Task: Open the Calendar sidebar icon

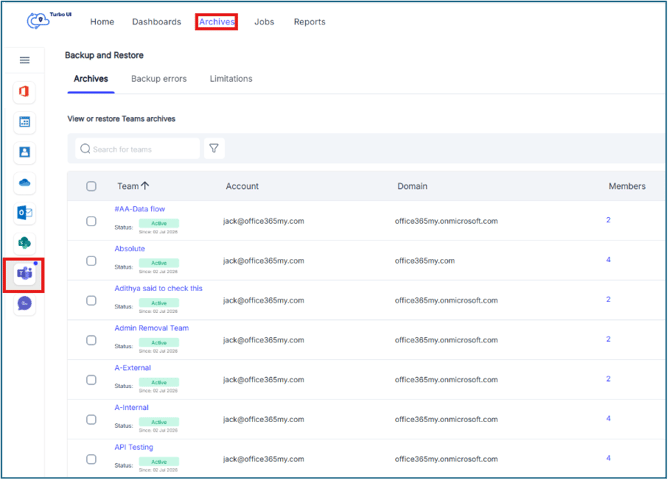Action: point(24,122)
